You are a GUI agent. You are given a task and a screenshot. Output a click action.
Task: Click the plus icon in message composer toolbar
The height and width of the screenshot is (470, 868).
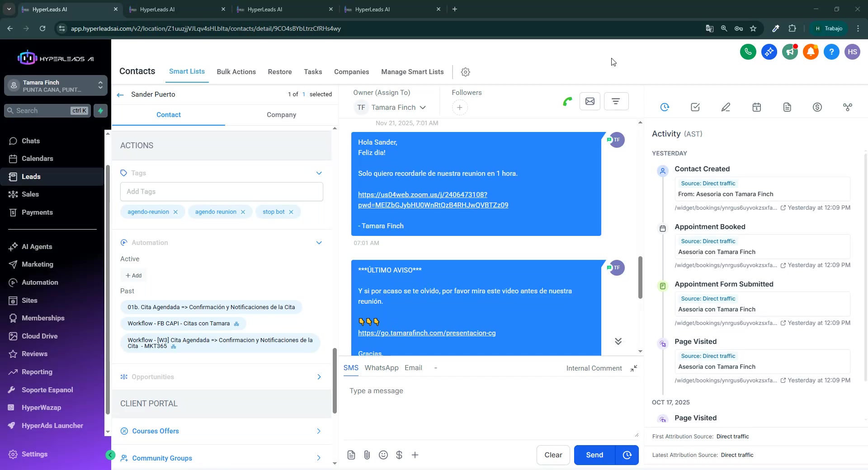click(x=415, y=455)
